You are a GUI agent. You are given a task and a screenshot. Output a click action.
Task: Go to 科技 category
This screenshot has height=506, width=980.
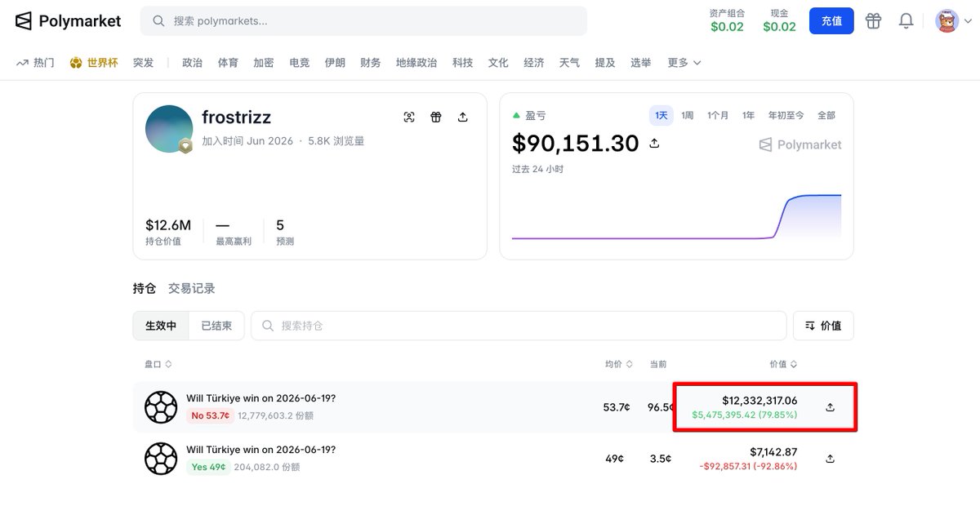tap(463, 63)
